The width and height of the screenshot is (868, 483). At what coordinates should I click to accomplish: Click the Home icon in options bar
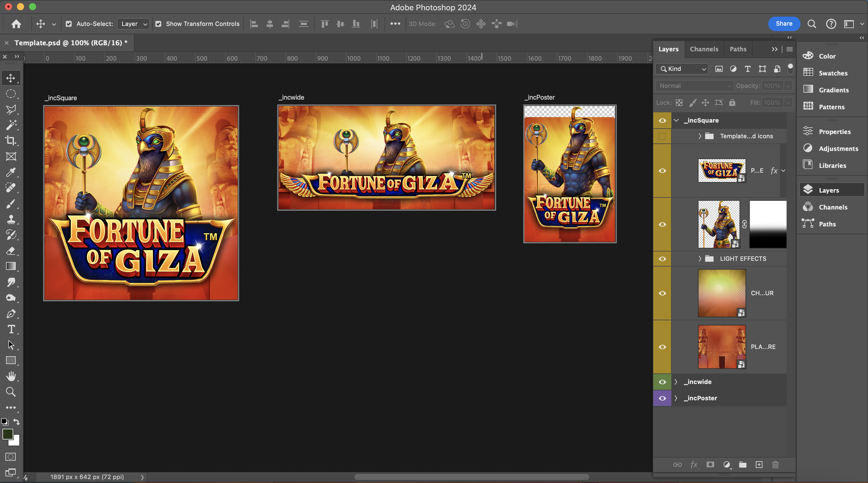(16, 24)
